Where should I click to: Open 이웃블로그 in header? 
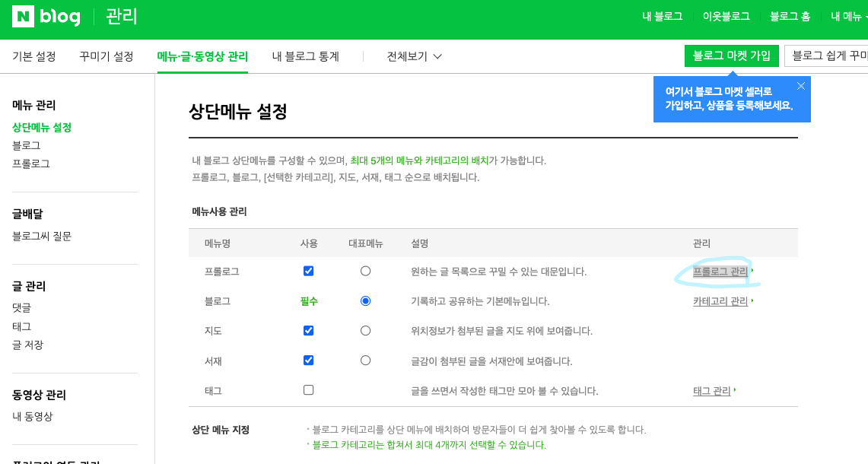pyautogui.click(x=727, y=17)
